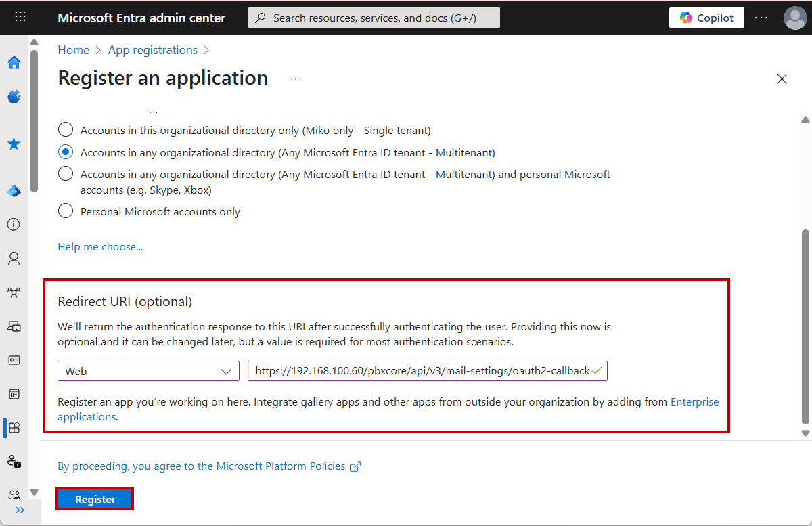Screen dimensions: 812x526
Task: Choose Personal Microsoft accounts only
Action: (66, 211)
